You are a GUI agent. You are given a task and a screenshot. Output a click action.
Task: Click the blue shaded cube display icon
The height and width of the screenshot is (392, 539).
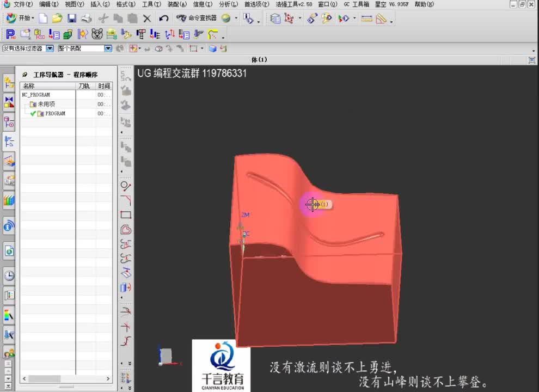(212, 48)
